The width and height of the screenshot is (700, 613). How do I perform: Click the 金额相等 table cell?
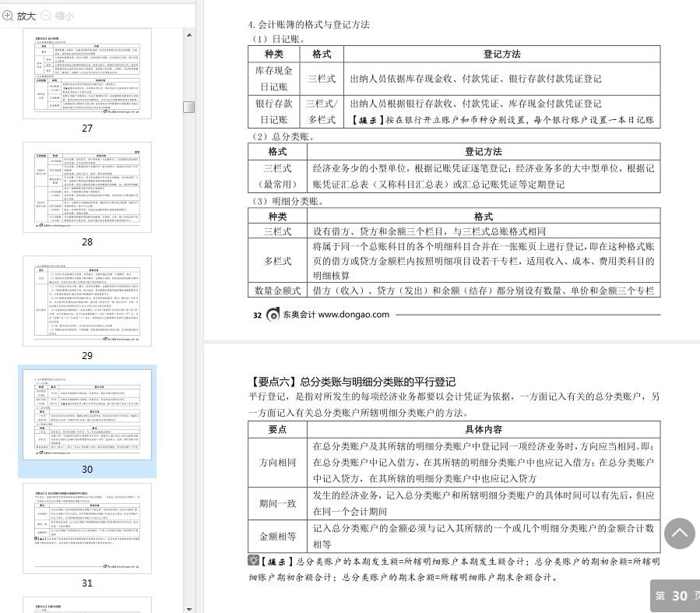coord(278,536)
